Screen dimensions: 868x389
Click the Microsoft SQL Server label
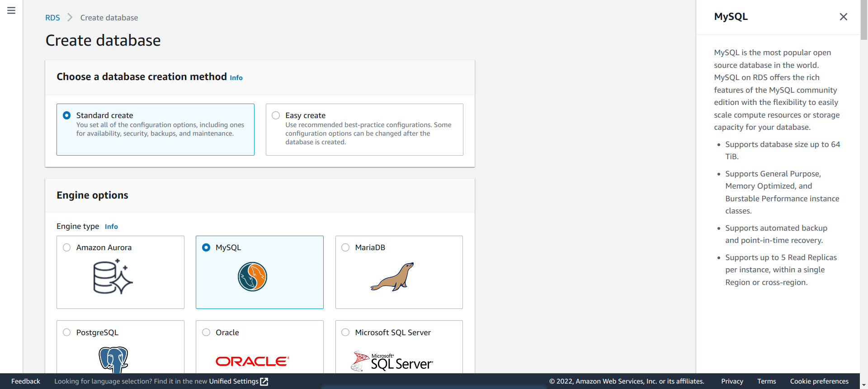coord(393,332)
